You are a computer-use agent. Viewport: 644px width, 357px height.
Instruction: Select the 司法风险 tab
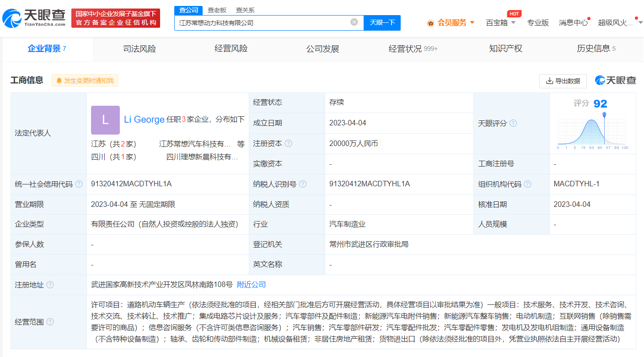pyautogui.click(x=140, y=49)
